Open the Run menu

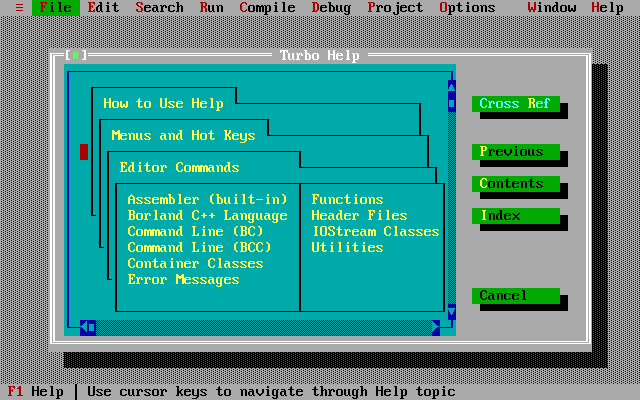[x=211, y=8]
